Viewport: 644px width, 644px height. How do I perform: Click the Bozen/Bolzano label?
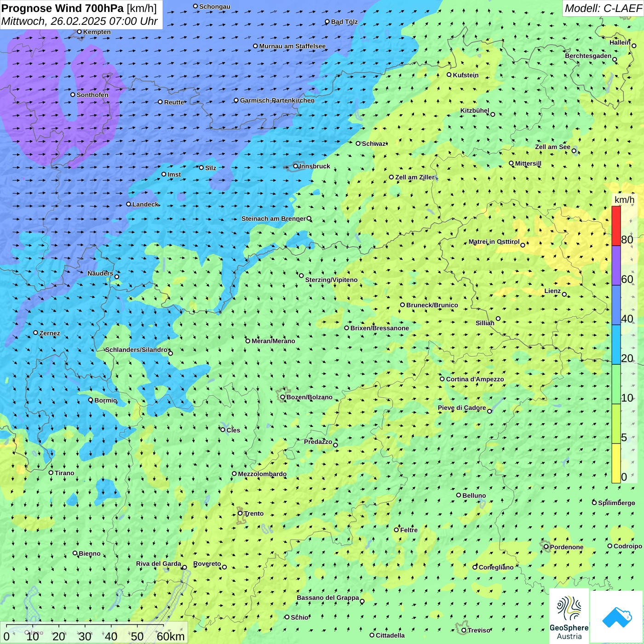(310, 397)
